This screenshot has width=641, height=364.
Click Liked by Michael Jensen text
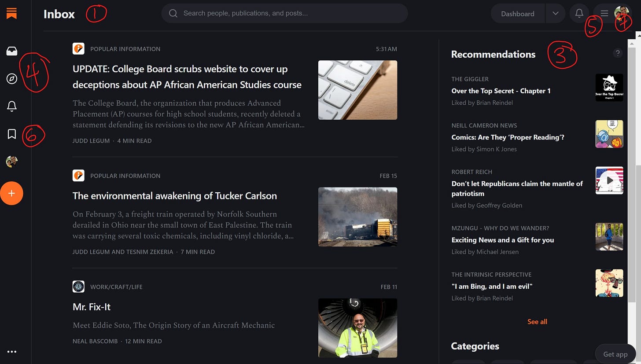[485, 252]
